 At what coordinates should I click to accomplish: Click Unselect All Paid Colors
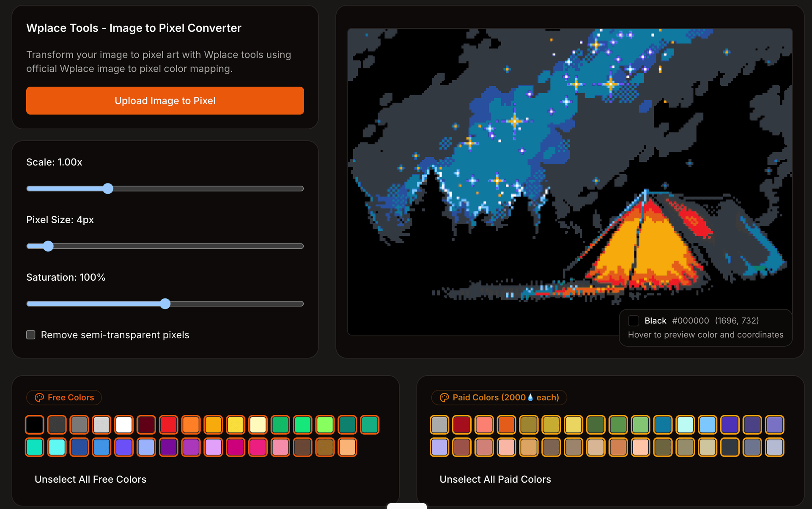coord(495,479)
